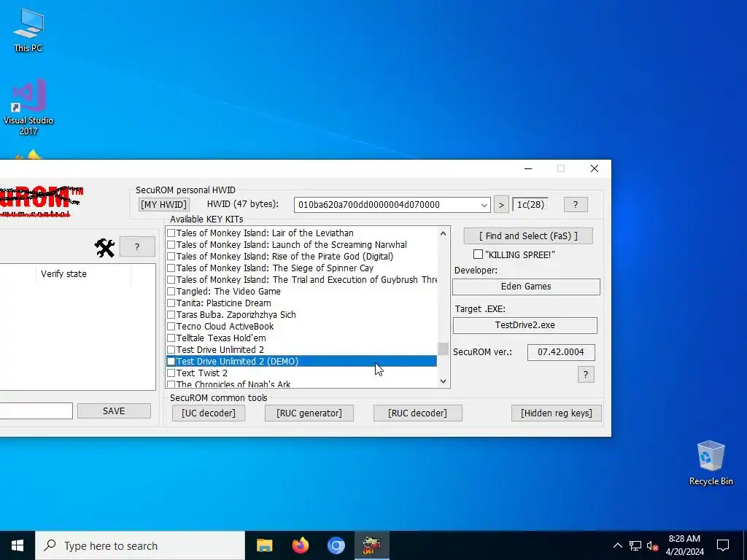
Task: Check Tangled: The Video Game checkbox
Action: tap(171, 292)
